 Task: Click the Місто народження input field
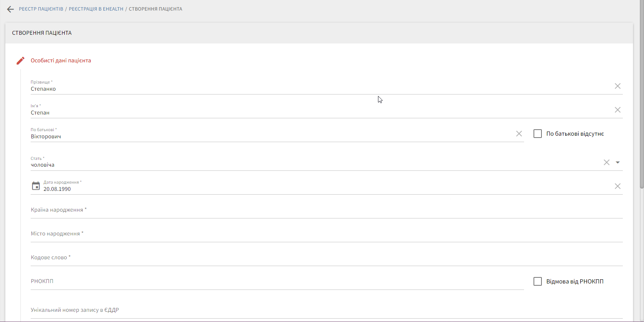click(x=325, y=234)
